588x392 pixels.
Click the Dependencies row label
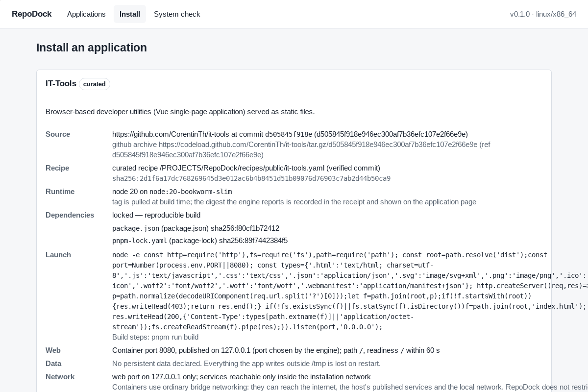pos(70,215)
